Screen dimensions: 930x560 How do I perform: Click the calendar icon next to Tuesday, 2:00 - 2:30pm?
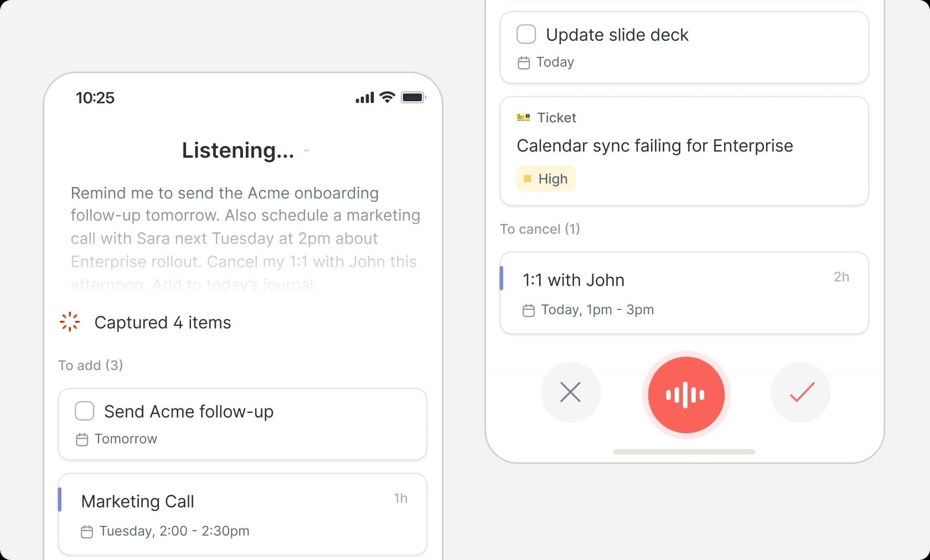point(87,532)
